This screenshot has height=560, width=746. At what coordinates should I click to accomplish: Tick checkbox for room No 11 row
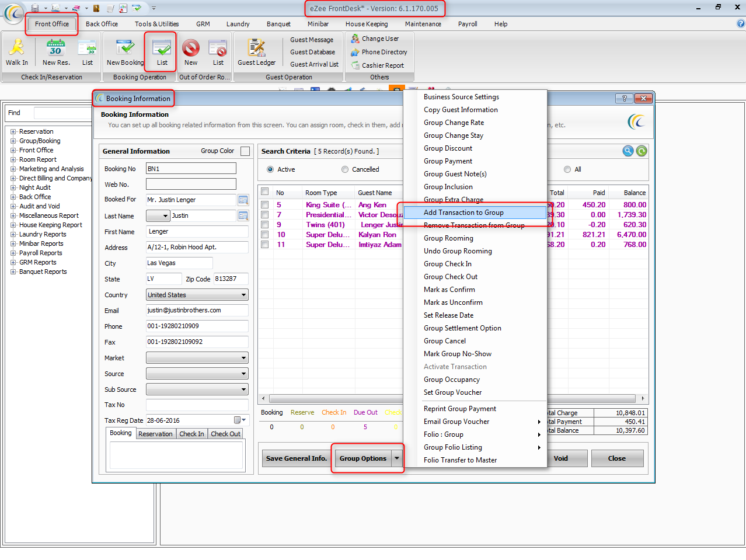(265, 245)
